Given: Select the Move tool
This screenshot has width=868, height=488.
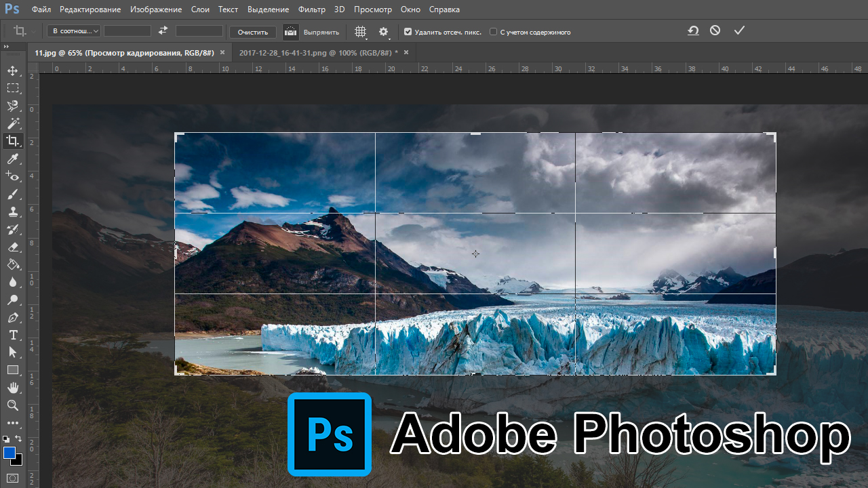Looking at the screenshot, I should 13,70.
